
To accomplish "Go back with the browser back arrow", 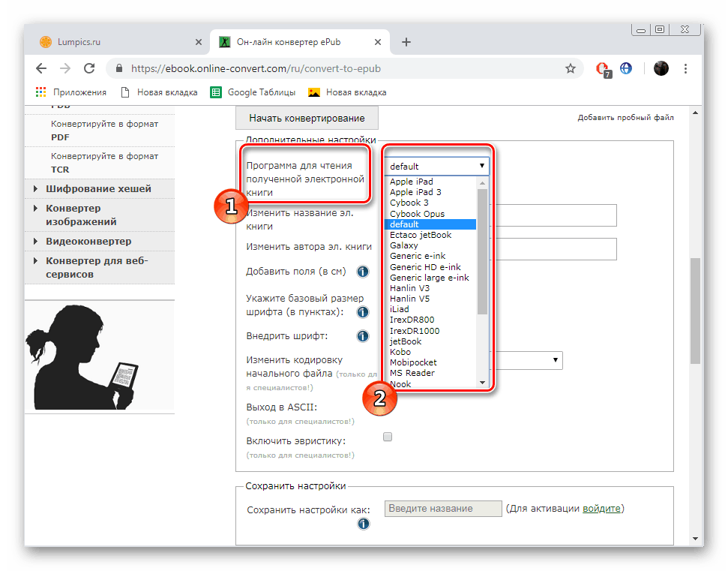I will click(x=41, y=69).
